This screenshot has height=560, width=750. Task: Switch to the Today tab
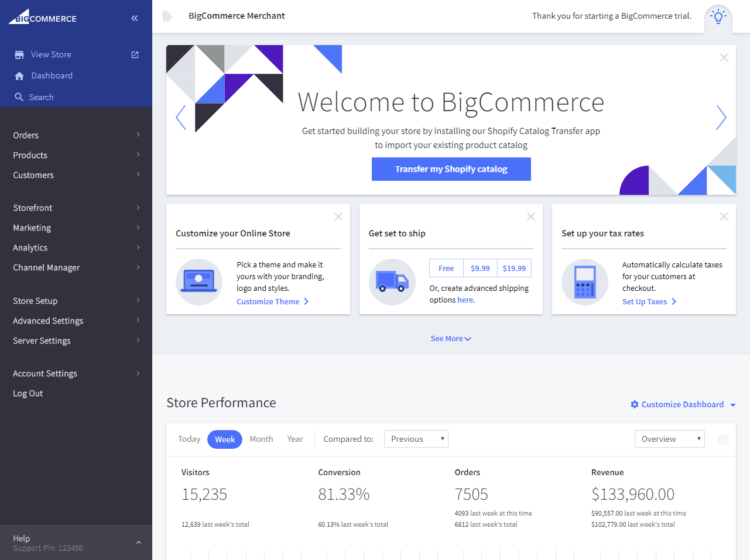coord(189,439)
